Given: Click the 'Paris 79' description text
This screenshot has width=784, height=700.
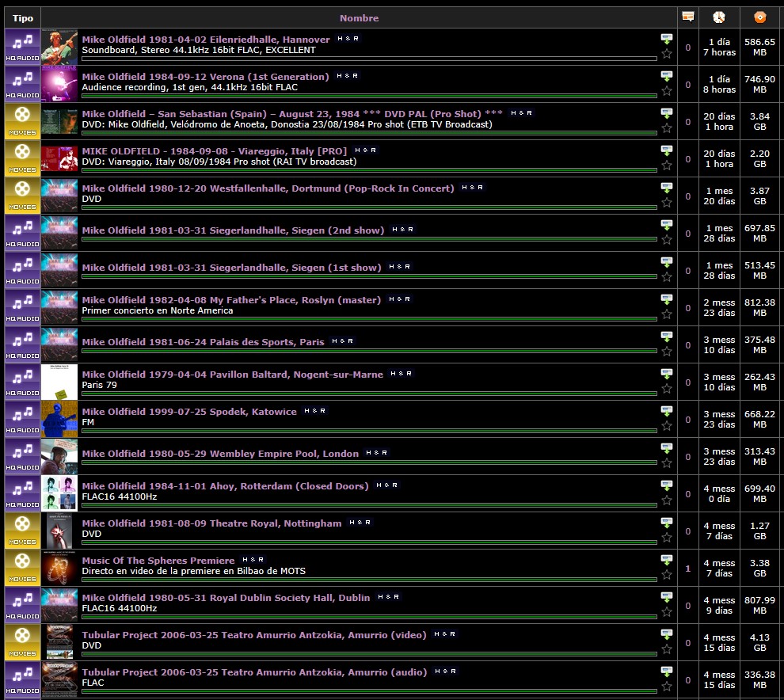Looking at the screenshot, I should click(100, 385).
